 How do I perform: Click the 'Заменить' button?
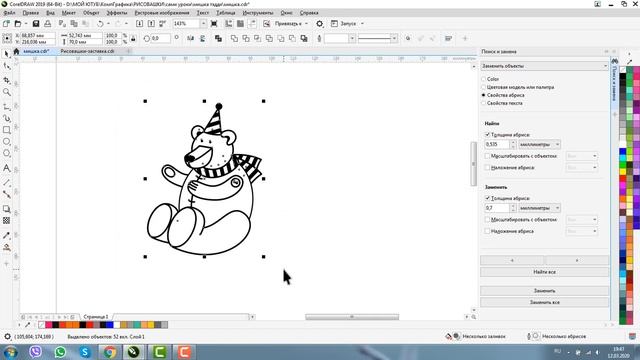pyautogui.click(x=544, y=291)
